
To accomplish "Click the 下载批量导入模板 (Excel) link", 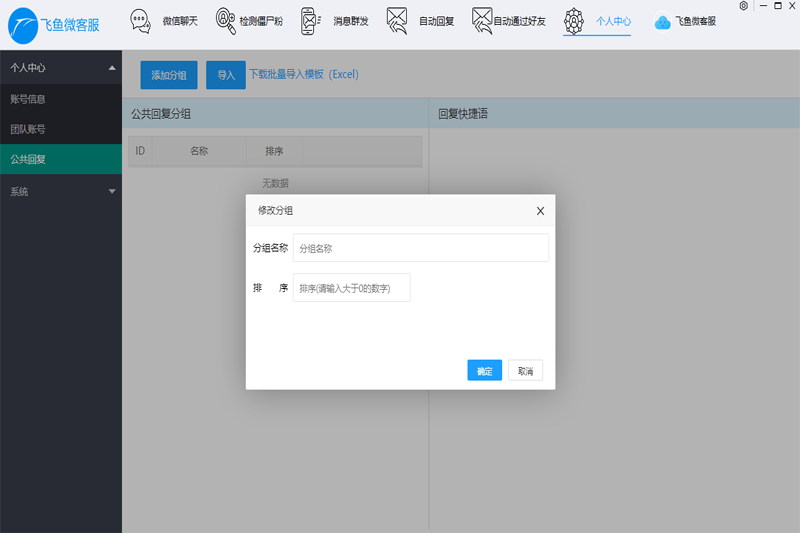I will pyautogui.click(x=304, y=75).
